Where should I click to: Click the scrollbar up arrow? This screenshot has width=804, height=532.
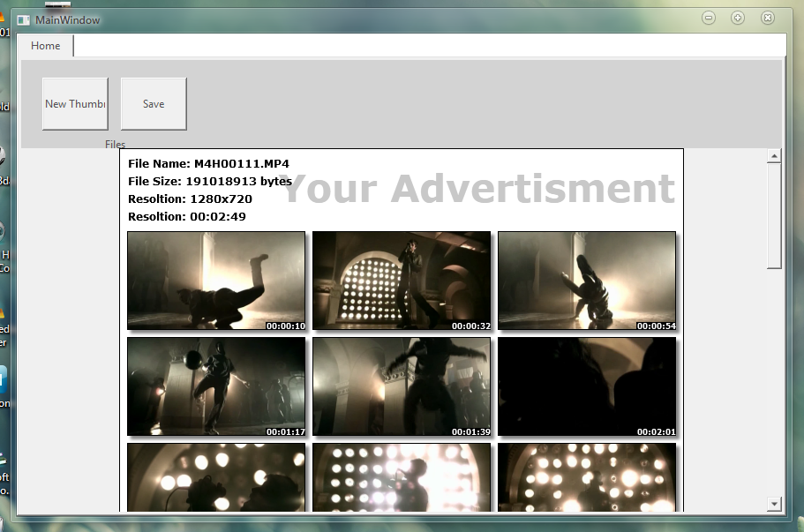(775, 156)
